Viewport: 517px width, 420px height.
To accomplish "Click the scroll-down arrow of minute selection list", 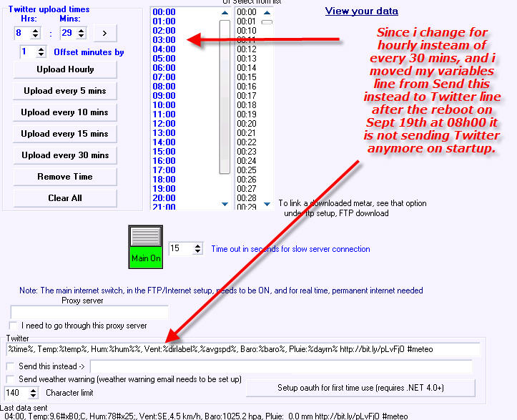I will pyautogui.click(x=267, y=204).
